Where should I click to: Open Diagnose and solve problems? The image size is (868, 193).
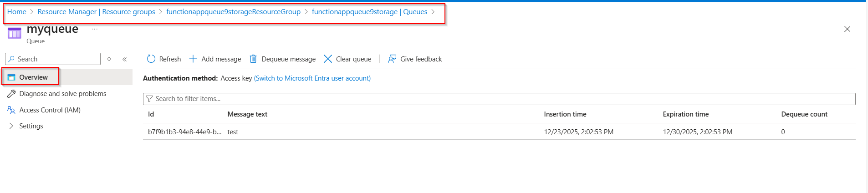[63, 94]
